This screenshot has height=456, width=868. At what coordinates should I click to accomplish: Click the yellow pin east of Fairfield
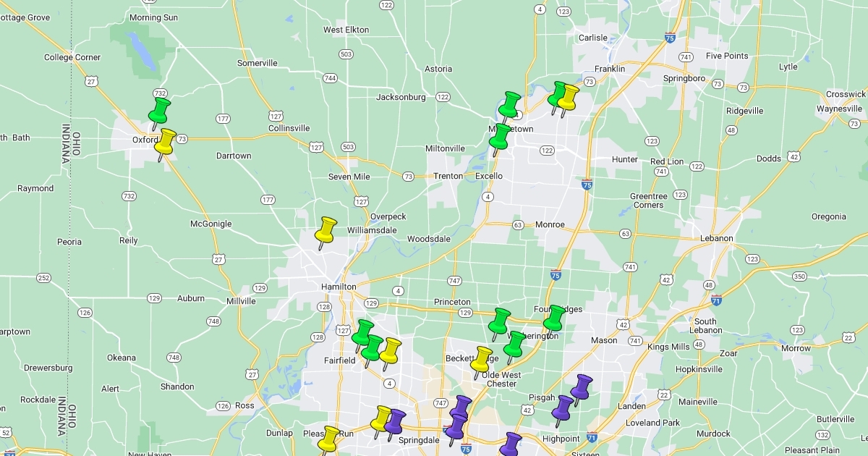[x=391, y=350]
